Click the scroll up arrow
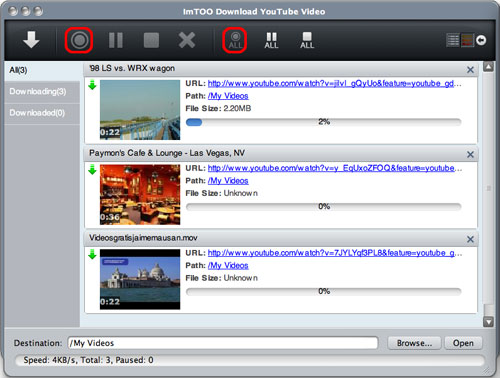This screenshot has width=500, height=378. click(488, 67)
